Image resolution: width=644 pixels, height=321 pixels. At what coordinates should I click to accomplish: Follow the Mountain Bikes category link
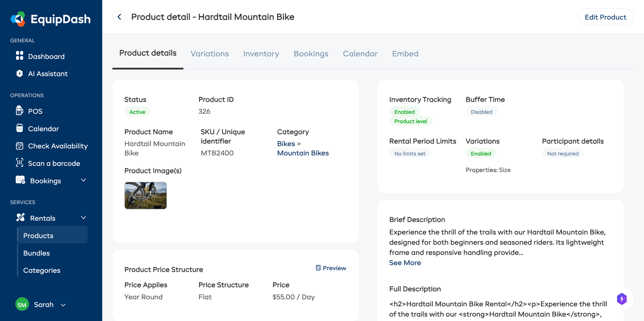tap(303, 153)
